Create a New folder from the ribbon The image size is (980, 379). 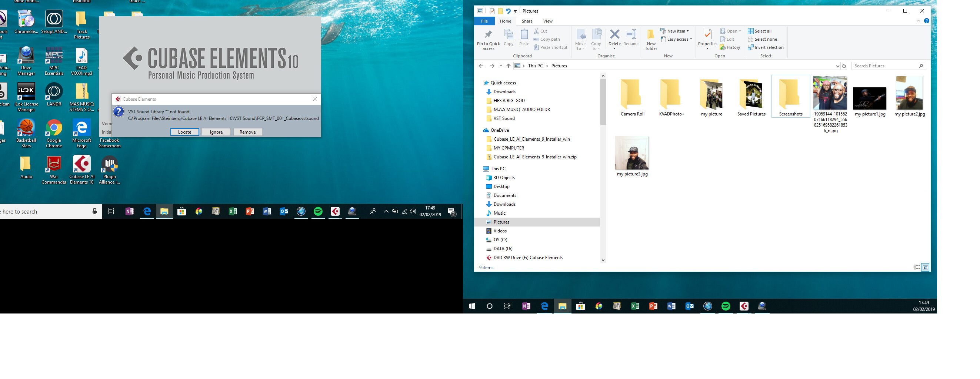click(651, 40)
